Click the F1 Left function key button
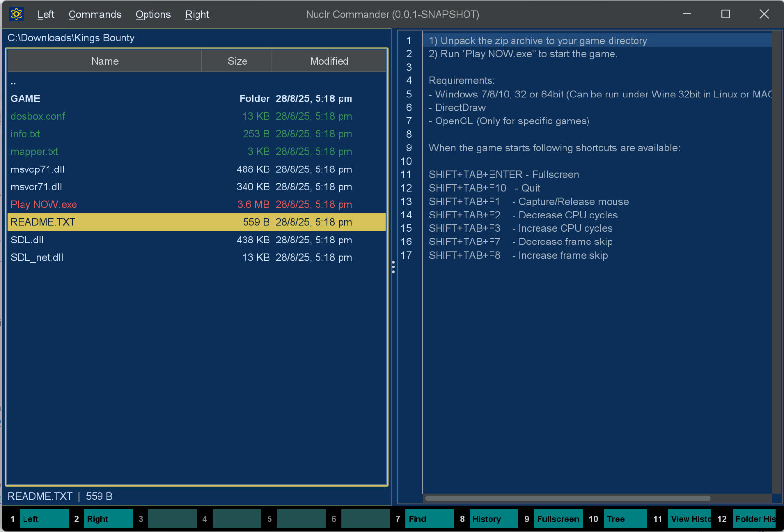784x532 pixels. [44, 519]
